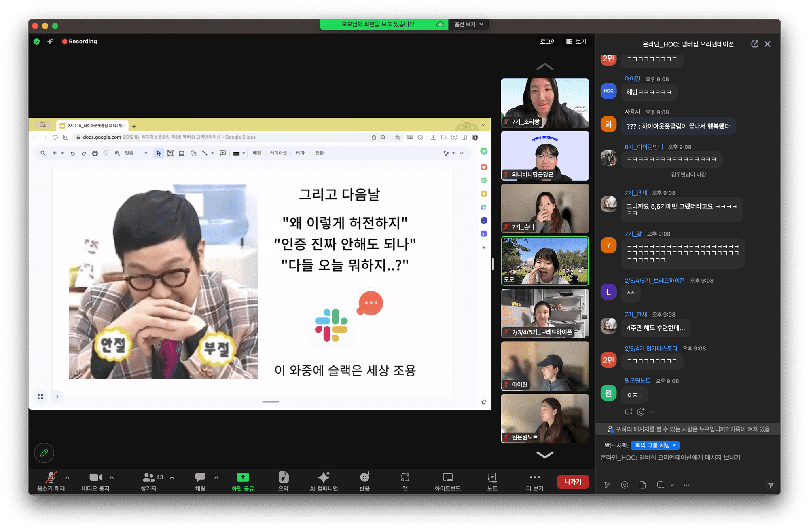Click the 로그인 sign-in button
Screen dimensions: 809x532
click(548, 41)
